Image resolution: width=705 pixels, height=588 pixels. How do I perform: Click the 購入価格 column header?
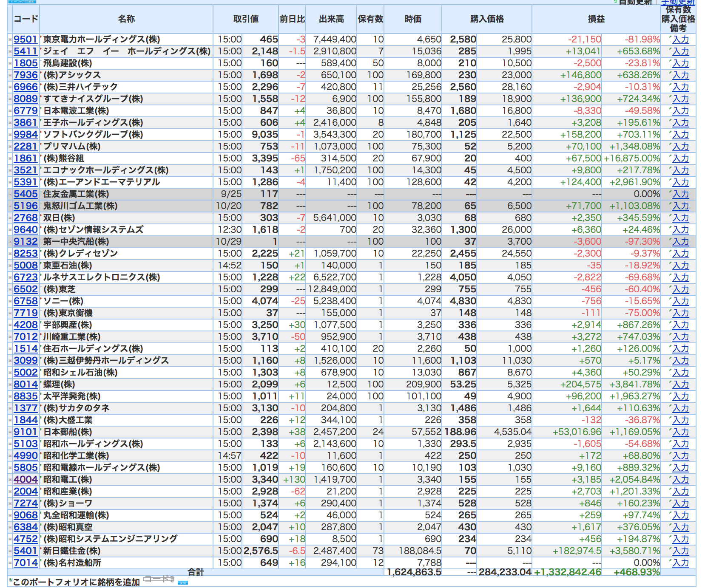tap(487, 19)
